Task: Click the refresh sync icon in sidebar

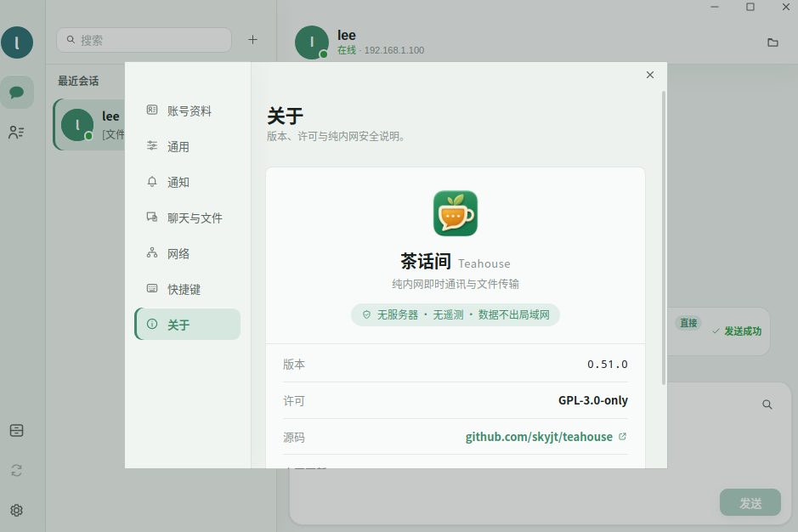Action: click(x=16, y=471)
